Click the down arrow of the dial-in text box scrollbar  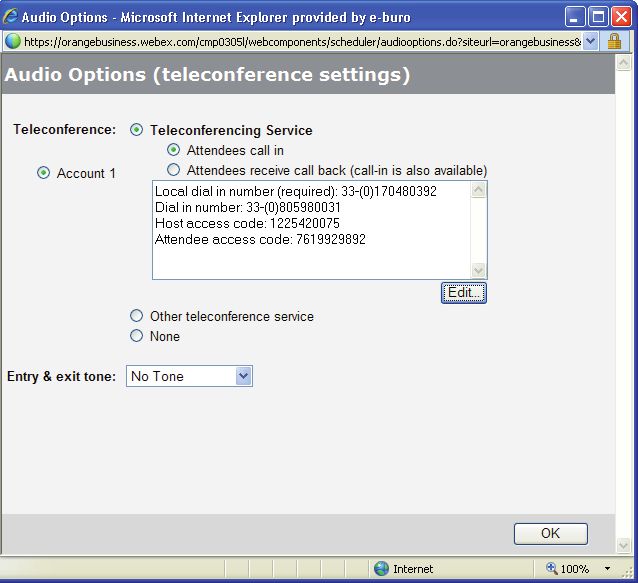(478, 270)
